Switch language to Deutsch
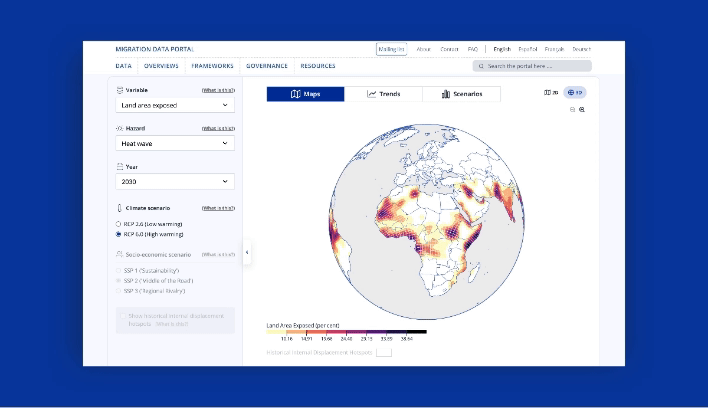The height and width of the screenshot is (408, 708). coord(582,49)
